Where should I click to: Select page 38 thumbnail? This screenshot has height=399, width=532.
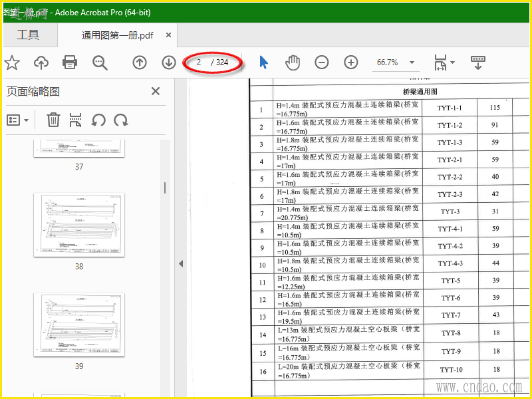(x=79, y=225)
